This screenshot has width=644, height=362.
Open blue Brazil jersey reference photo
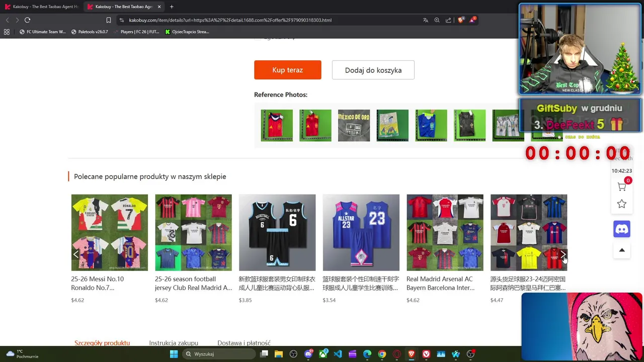tap(431, 125)
